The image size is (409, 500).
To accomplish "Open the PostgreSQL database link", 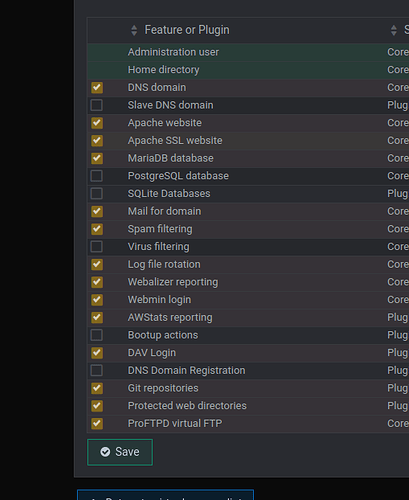I will [178, 176].
